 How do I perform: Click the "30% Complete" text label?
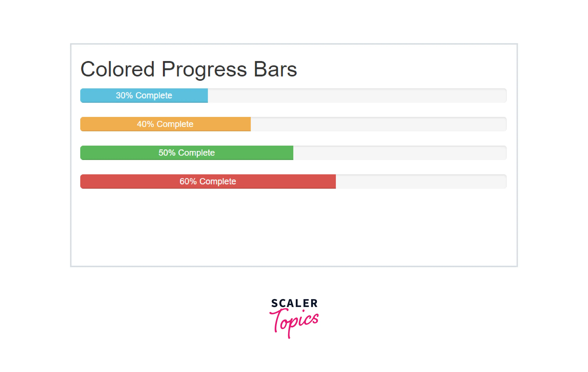pyautogui.click(x=144, y=95)
